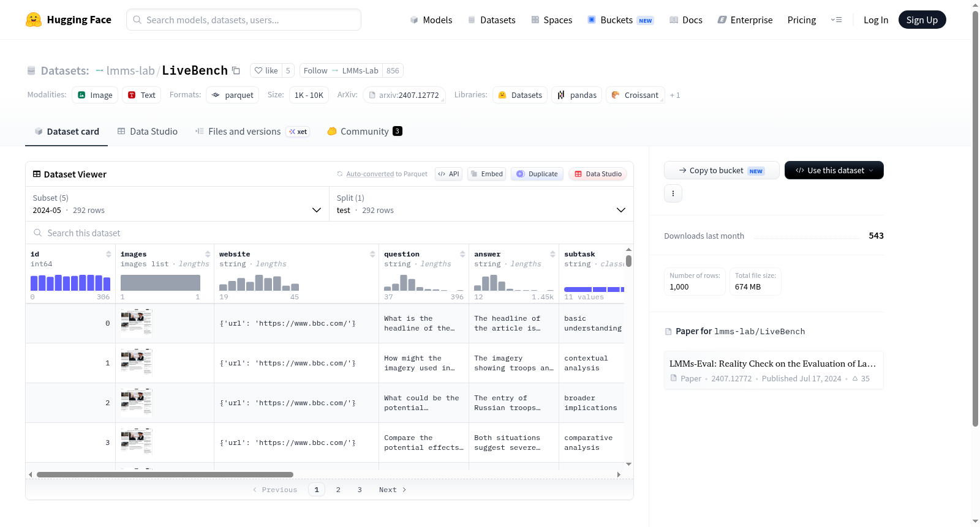This screenshot has width=980, height=527.
Task: Click the table horizontal scrollbar
Action: 165,474
